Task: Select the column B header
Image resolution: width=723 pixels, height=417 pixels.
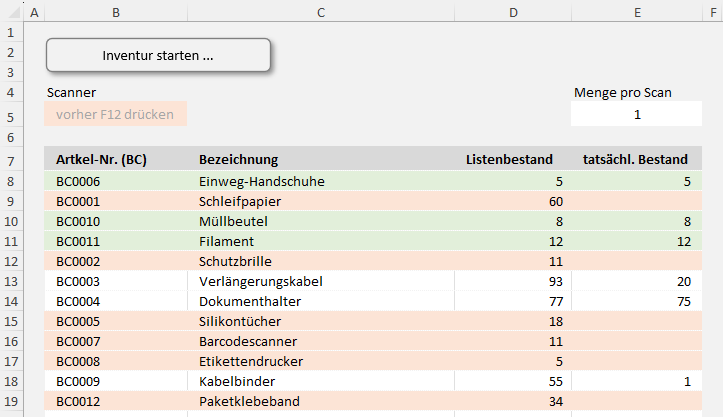Action: 115,12
